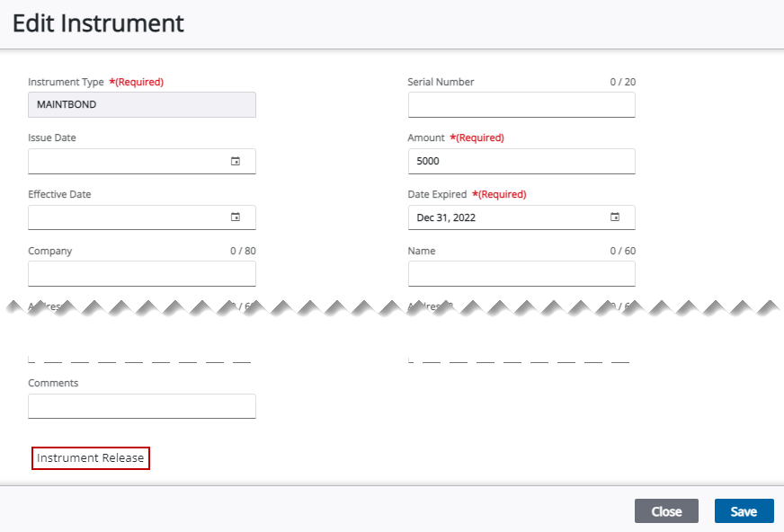Click the Edit Instrument dialog title
This screenshot has width=784, height=532.
[x=98, y=23]
